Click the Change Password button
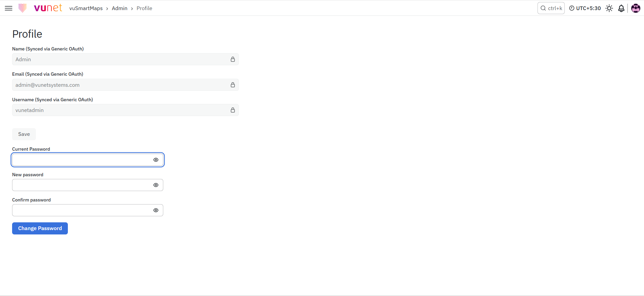The width and height of the screenshot is (644, 296). 40,228
